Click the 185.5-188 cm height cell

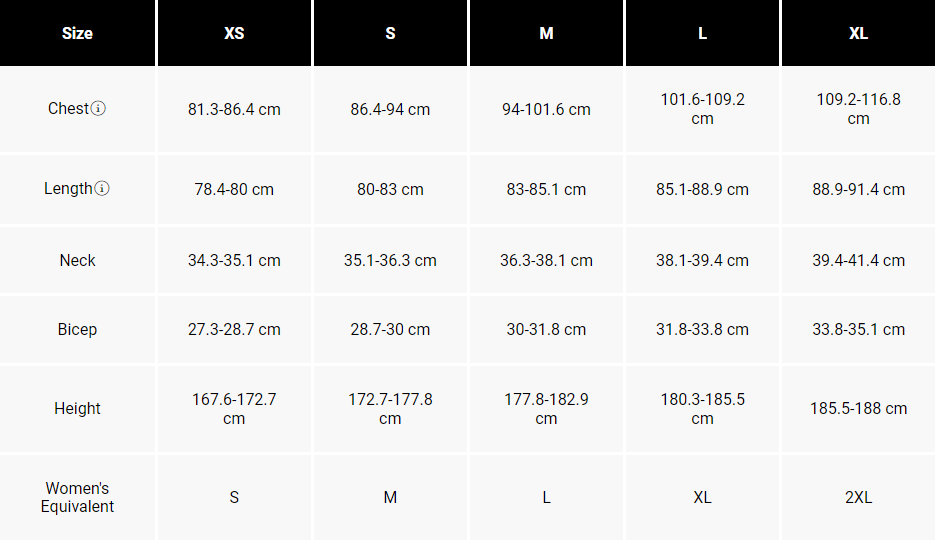click(x=859, y=408)
